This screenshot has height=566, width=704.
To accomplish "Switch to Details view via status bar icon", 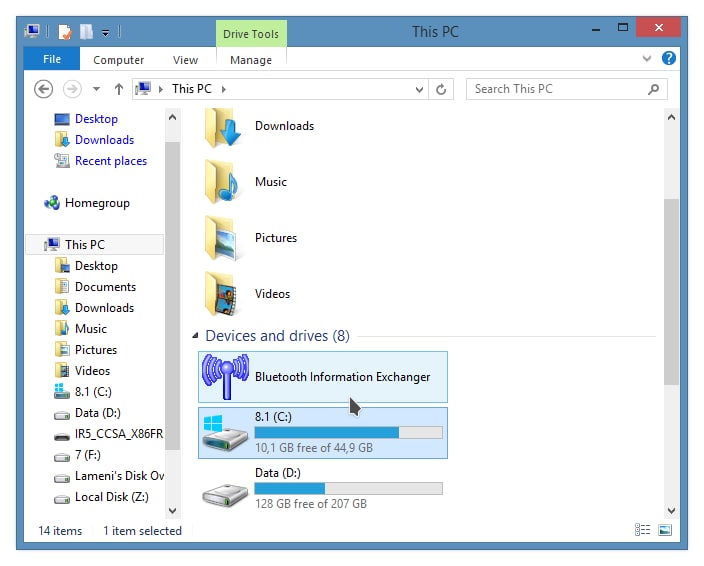I will point(642,530).
